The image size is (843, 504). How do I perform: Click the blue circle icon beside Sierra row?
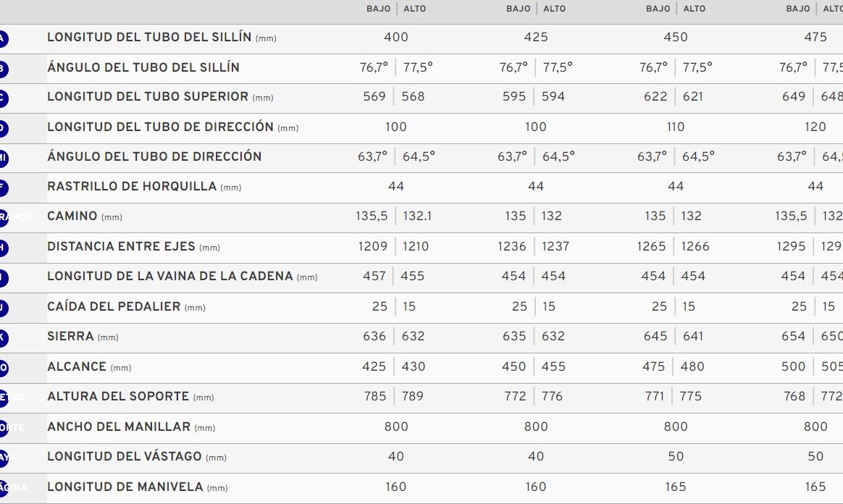pos(2,338)
